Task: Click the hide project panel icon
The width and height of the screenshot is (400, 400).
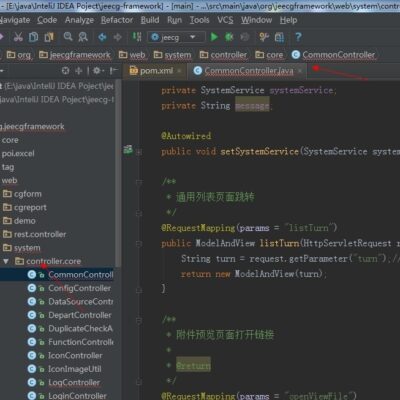Action: (x=114, y=71)
